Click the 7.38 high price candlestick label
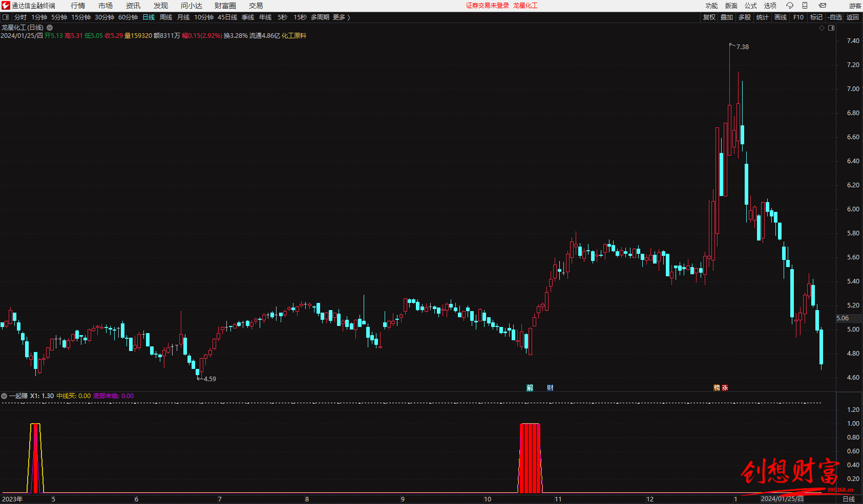This screenshot has height=504, width=863. tap(742, 47)
